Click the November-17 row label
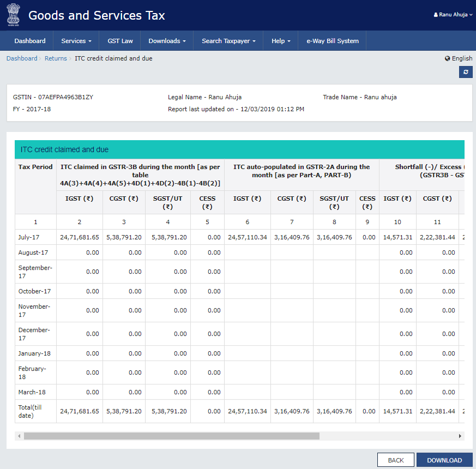476x469 pixels. (x=34, y=310)
